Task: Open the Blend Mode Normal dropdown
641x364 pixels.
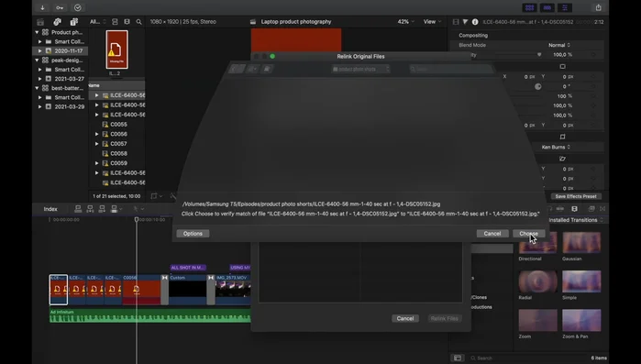Action: (559, 45)
